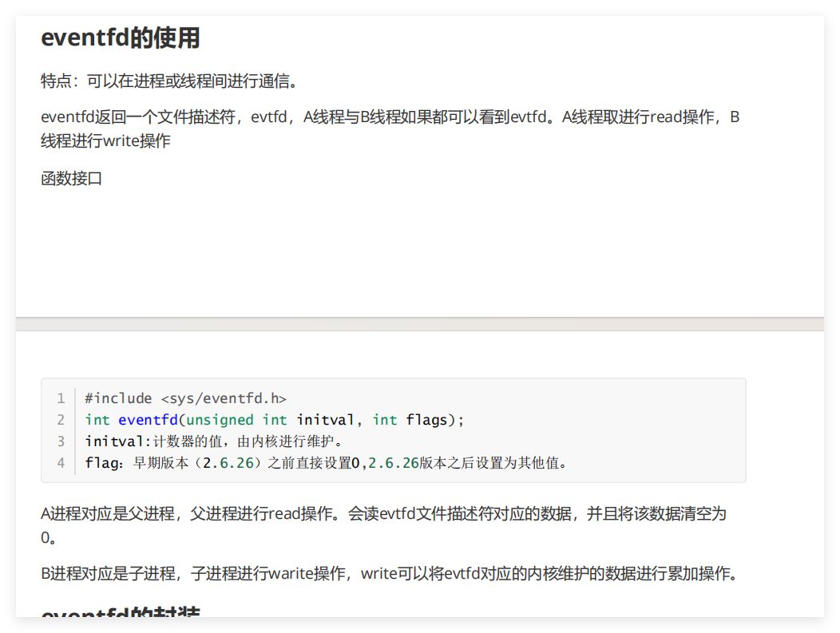Viewport: 840px width, 633px height.
Task: Click the line "特点：可以在进程或线程间进行通信。"
Action: [168, 81]
